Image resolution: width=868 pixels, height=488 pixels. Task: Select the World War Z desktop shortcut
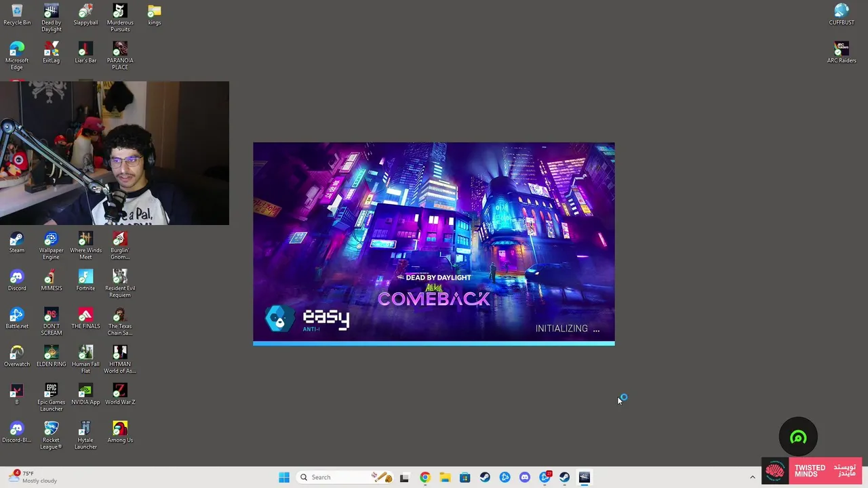coord(120,394)
